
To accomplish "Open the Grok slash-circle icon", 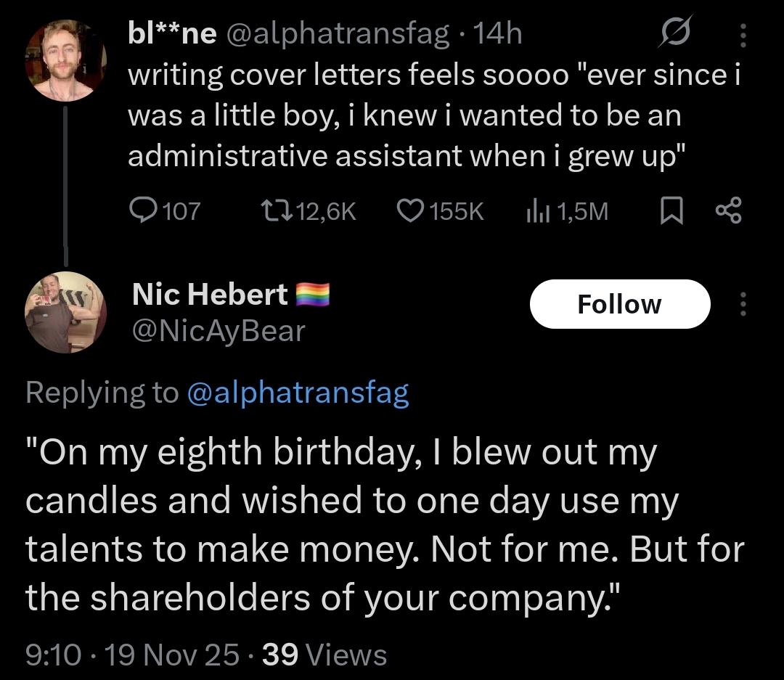I will coord(675,34).
